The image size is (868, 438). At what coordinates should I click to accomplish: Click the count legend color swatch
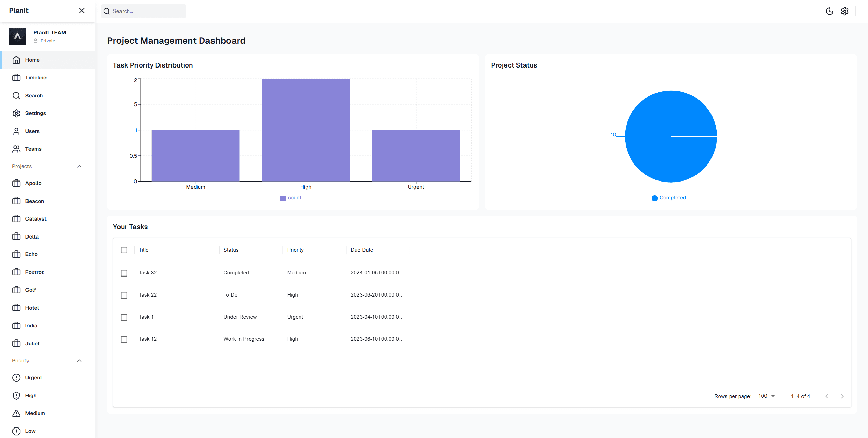(x=283, y=198)
